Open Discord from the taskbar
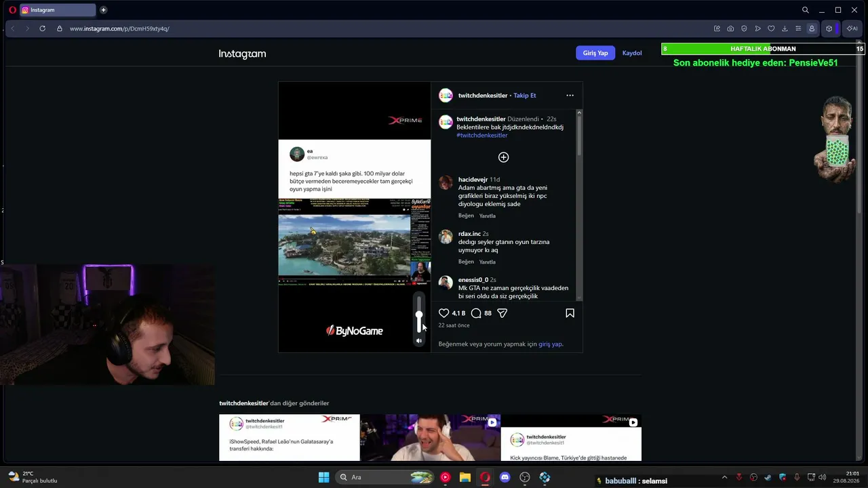 [505, 477]
